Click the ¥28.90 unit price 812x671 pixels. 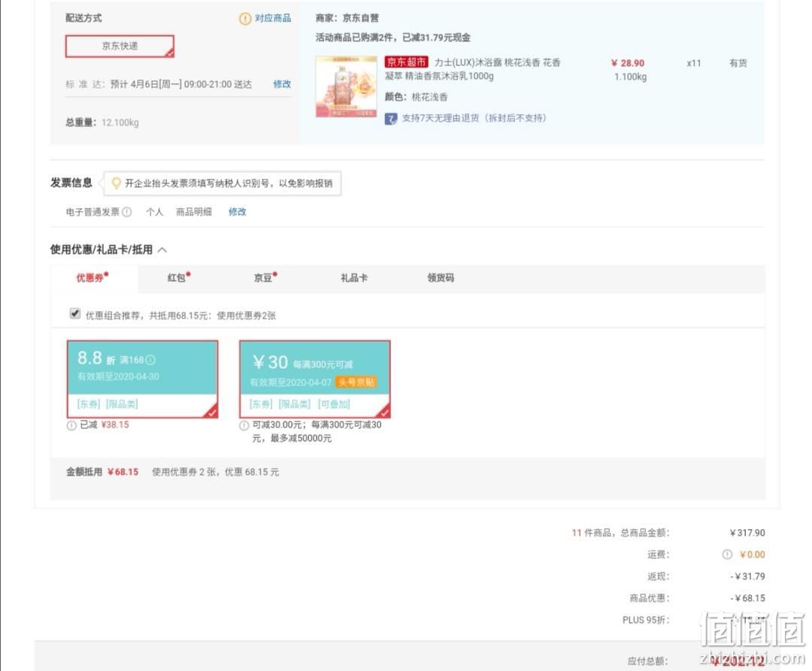click(627, 63)
